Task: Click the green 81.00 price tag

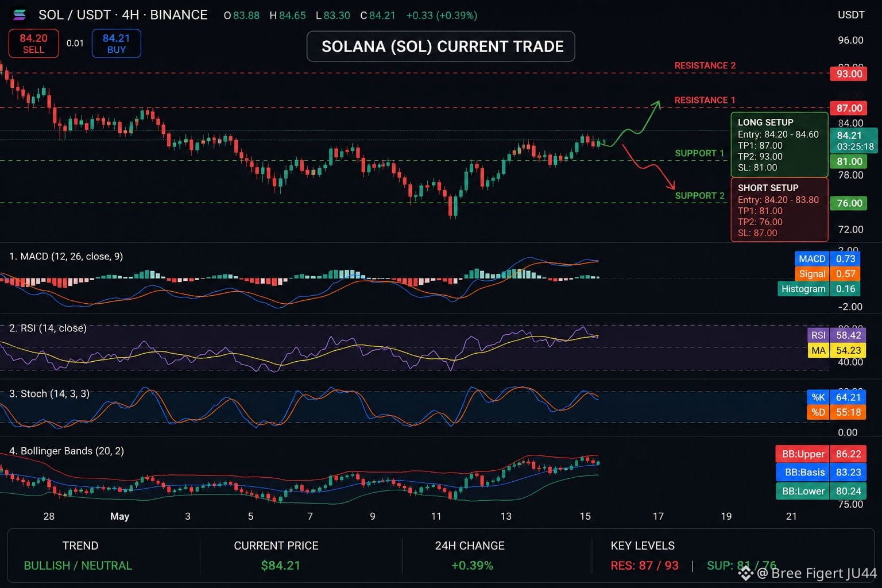Action: 849,161
